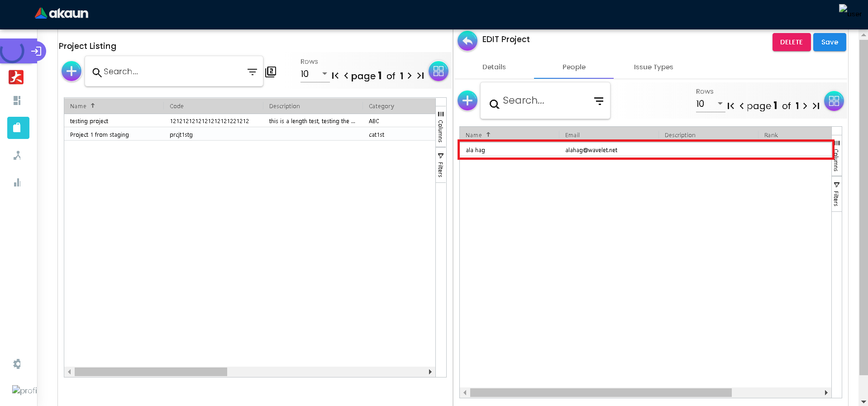868x406 pixels.
Task: Select the 'Project 1 from staging' row
Action: pyautogui.click(x=250, y=134)
